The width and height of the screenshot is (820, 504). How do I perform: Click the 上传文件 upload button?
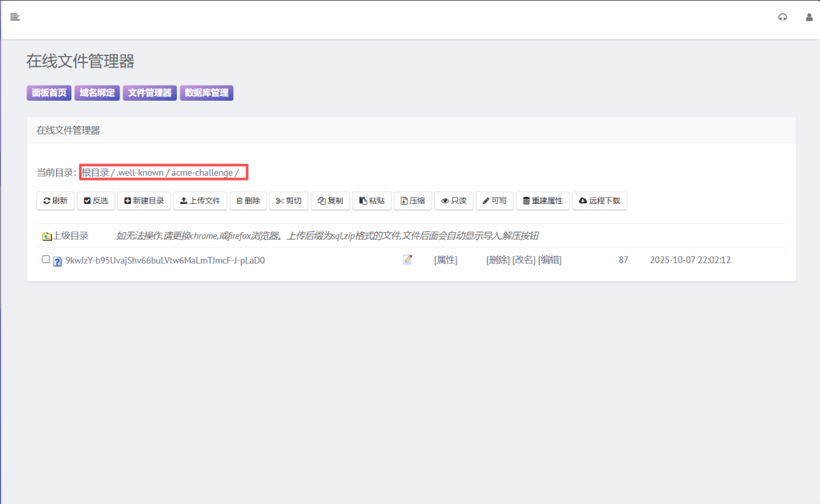[200, 201]
